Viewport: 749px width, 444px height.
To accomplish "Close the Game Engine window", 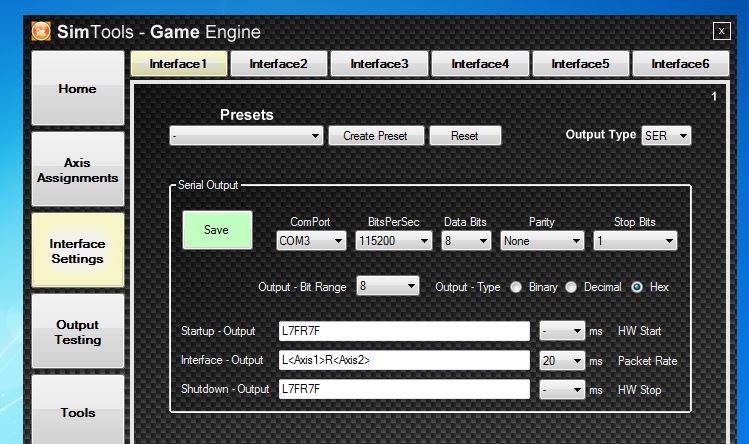I will (x=721, y=32).
